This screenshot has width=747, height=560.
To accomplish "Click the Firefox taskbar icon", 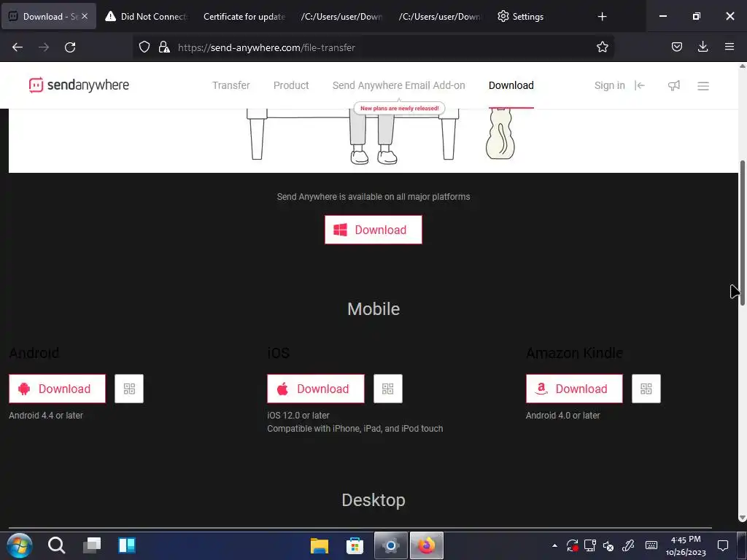I will tap(426, 545).
